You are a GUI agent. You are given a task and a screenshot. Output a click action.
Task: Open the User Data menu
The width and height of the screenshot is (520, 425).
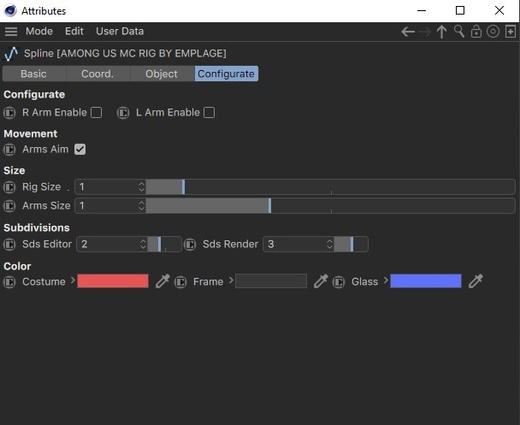point(120,31)
